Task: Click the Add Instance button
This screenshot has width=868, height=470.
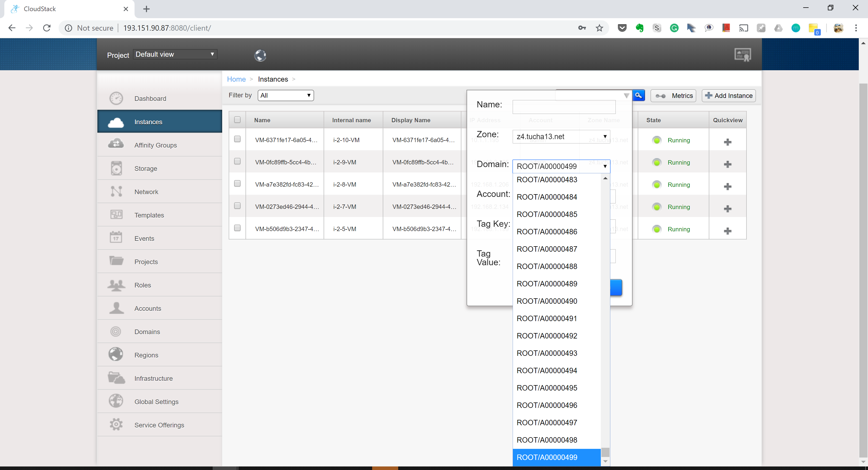Action: 729,96
